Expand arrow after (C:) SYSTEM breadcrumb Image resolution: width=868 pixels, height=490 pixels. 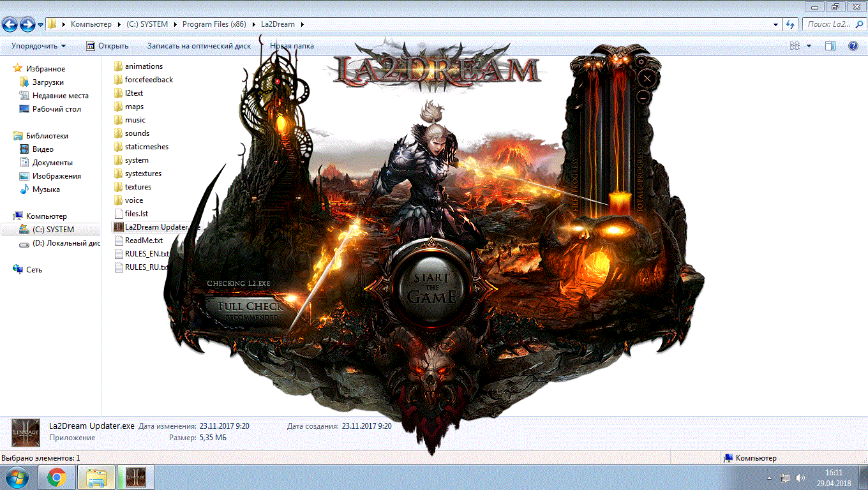pos(175,24)
